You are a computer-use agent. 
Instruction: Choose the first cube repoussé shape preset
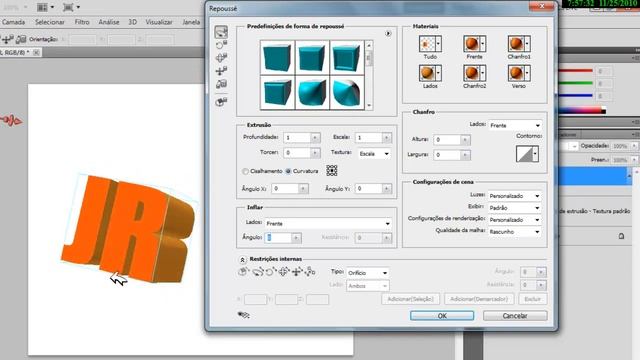point(278,57)
